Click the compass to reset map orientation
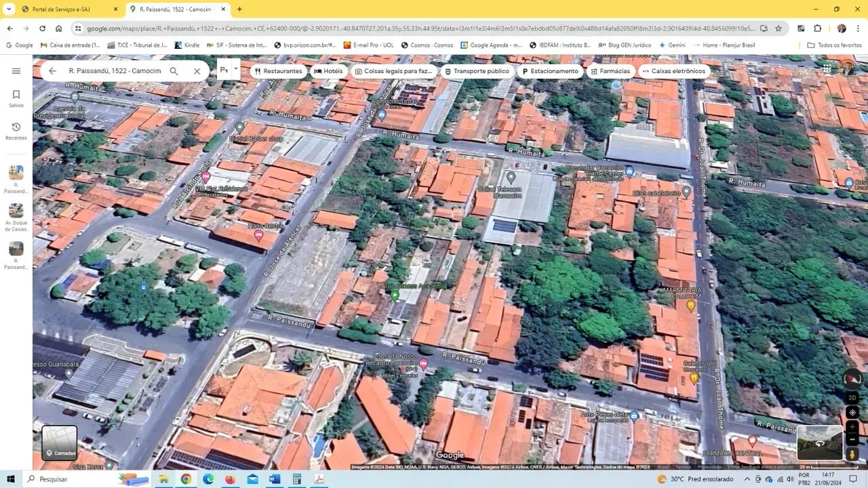Image resolution: width=868 pixels, height=488 pixels. pos(852,379)
